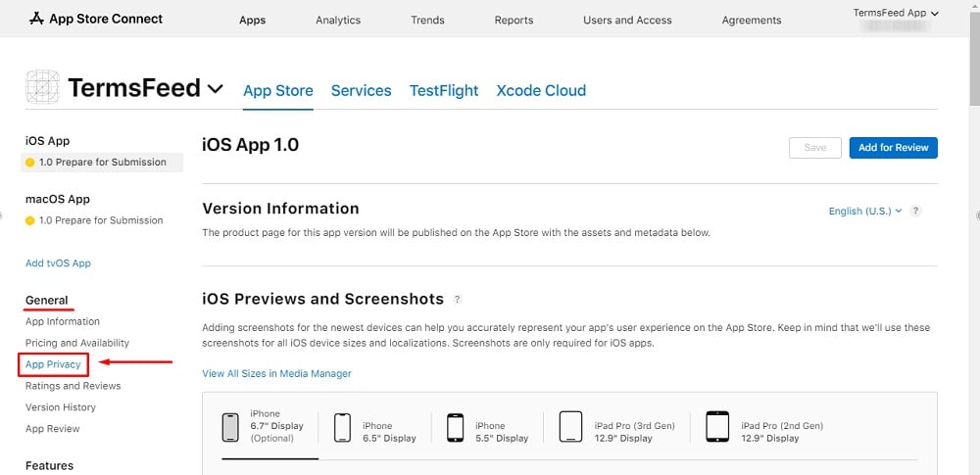Open App Information in sidebar

tap(63, 321)
